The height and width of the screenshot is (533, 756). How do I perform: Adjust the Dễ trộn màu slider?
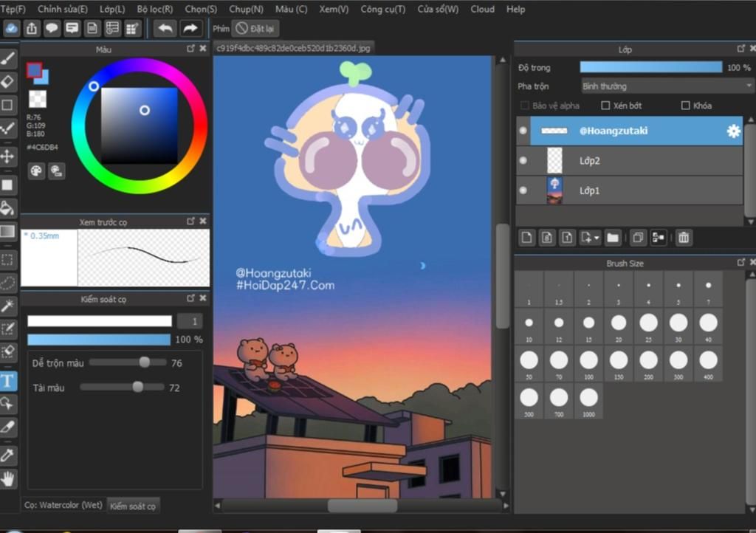[128, 362]
